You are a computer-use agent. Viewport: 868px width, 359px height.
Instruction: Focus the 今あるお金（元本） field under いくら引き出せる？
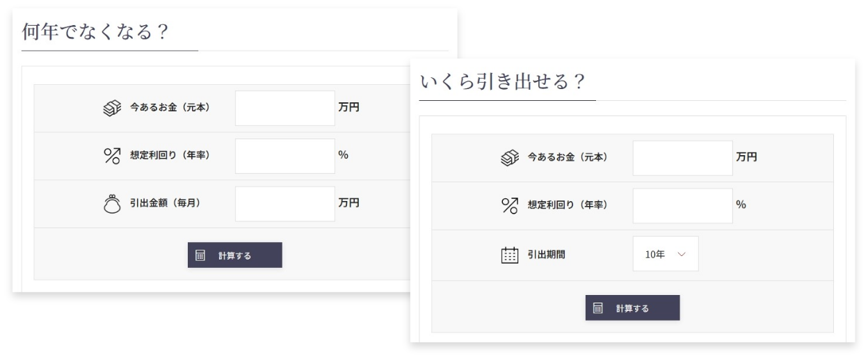click(682, 158)
